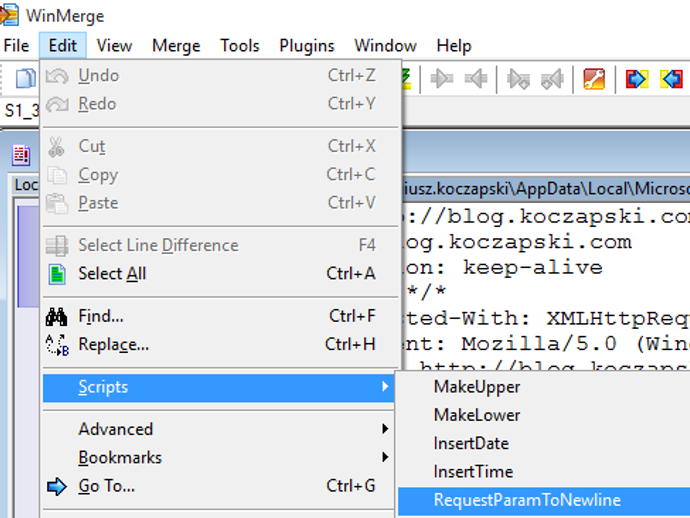
Task: Run the InsertDate script
Action: point(544,444)
